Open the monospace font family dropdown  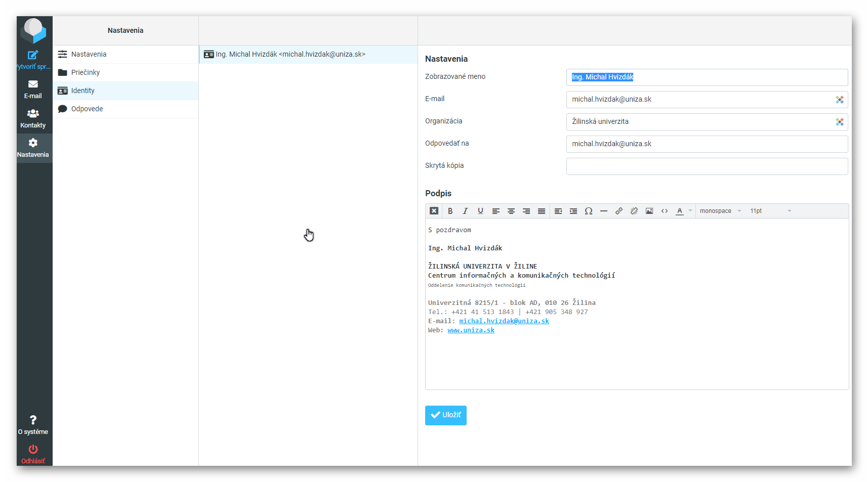pos(720,211)
